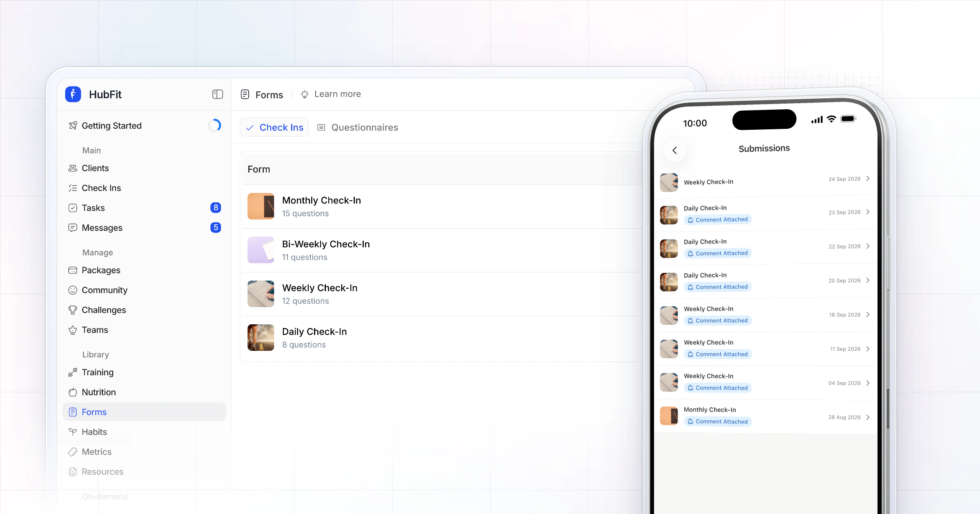Click the Check Ins list icon in the sidebar
Screen dimensions: 980x514
[73, 188]
